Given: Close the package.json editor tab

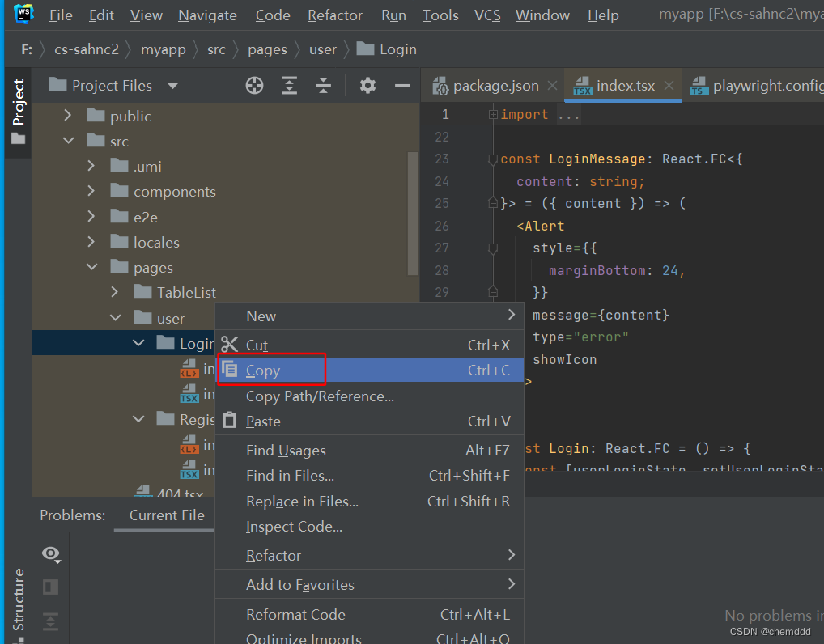Looking at the screenshot, I should (552, 85).
